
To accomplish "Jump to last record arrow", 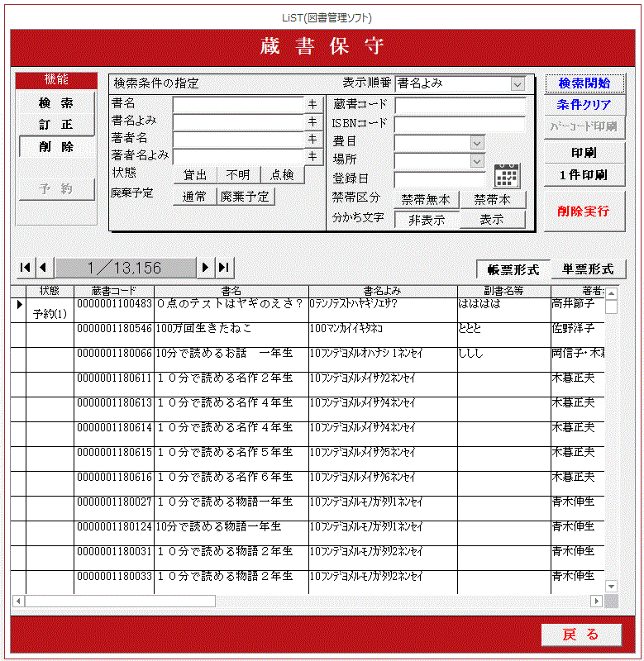I will [224, 267].
